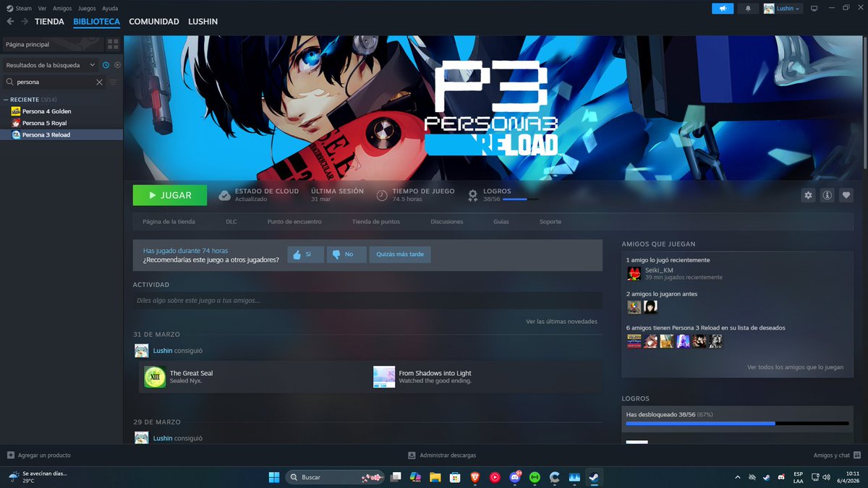
Task: Open the Steam menu
Action: tap(23, 9)
